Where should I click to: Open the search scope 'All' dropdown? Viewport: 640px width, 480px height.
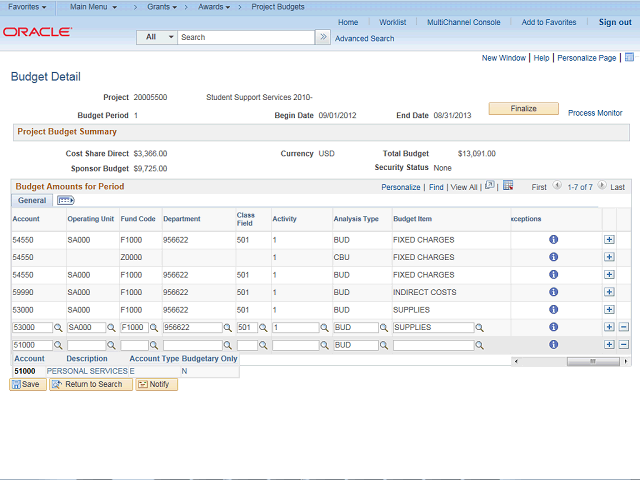point(157,37)
